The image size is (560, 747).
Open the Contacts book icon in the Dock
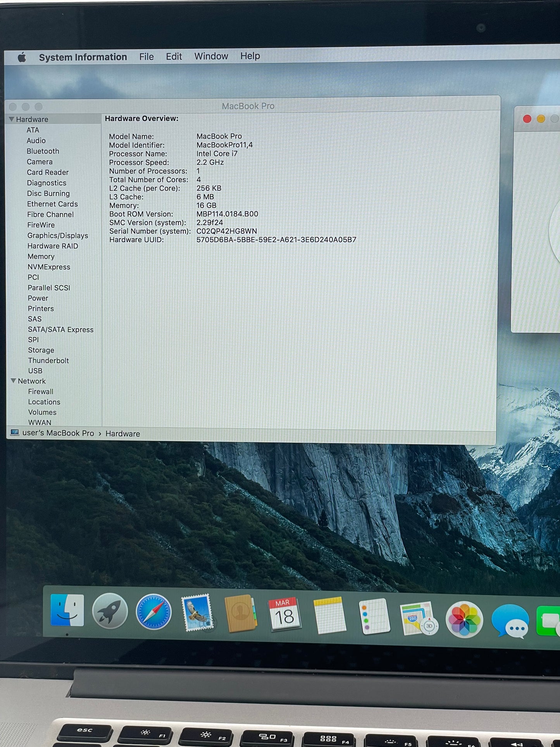[240, 613]
